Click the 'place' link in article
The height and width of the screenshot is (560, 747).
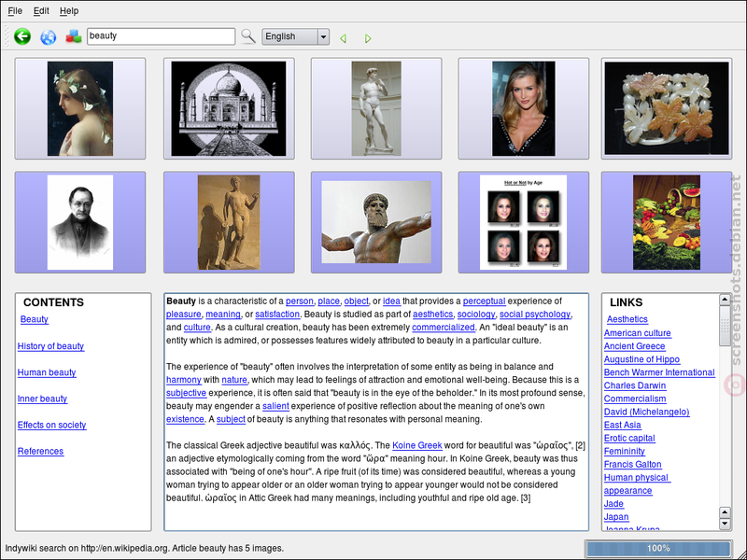pyautogui.click(x=329, y=301)
